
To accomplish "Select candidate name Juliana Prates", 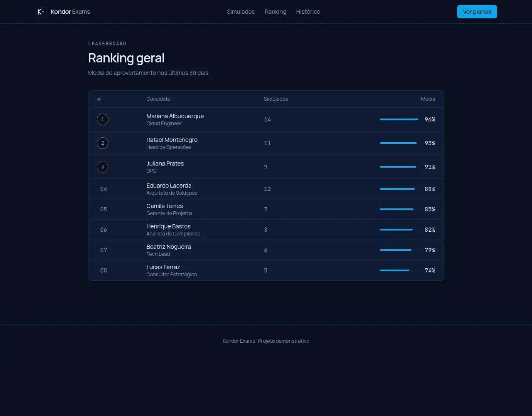I will 165,163.
